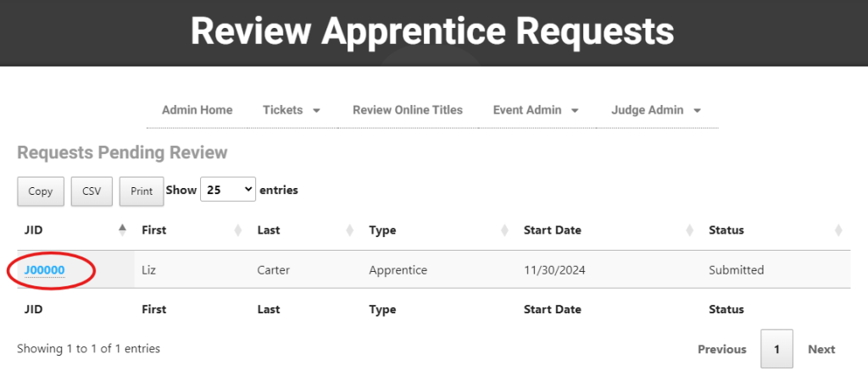Open the Show entries count selector

(227, 191)
